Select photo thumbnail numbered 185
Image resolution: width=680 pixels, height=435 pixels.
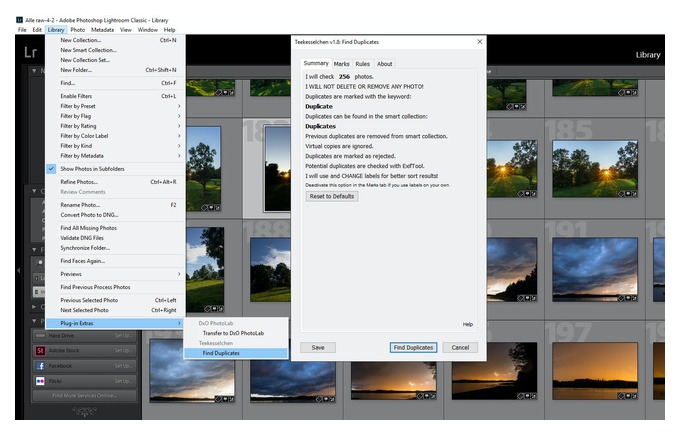coord(595,168)
